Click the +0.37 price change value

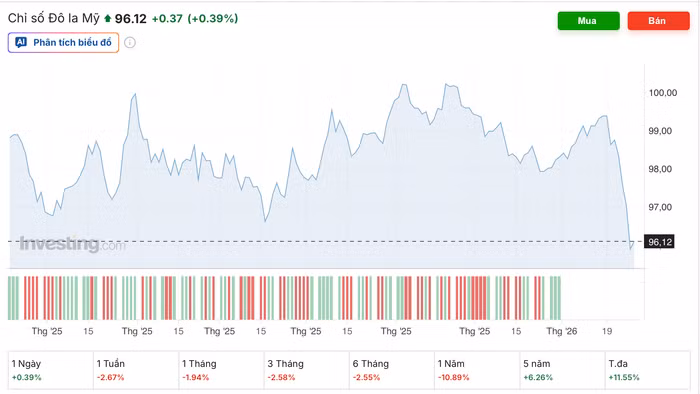(x=167, y=19)
